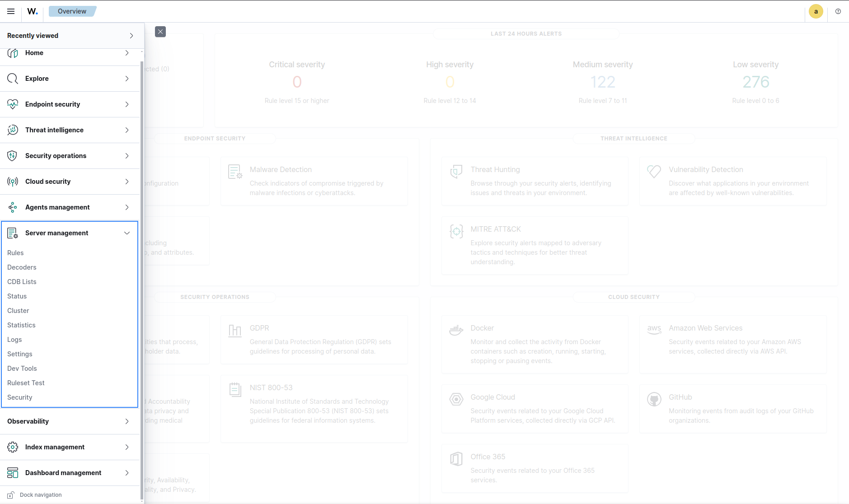
Task: Click the Server management icon
Action: (x=13, y=233)
